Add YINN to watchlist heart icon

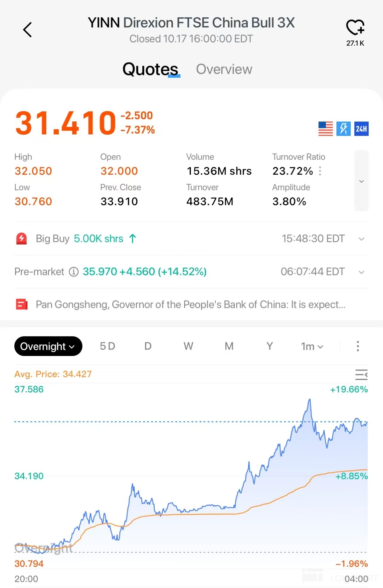tap(355, 27)
